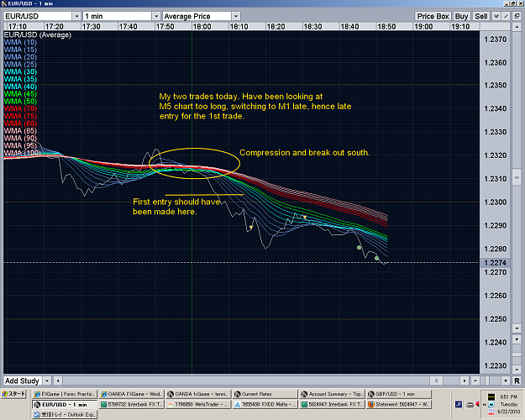Open 5789732 Interbank FX taskbar item
The image size is (525, 420).
pos(131,405)
